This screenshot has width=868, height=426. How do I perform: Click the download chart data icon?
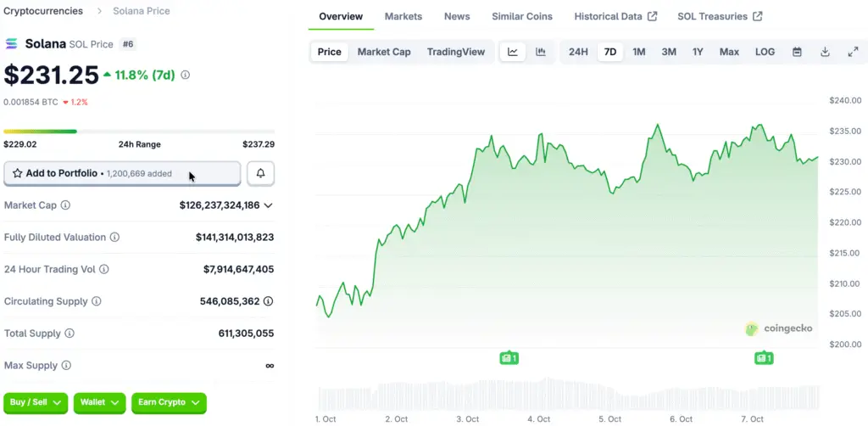coord(825,52)
